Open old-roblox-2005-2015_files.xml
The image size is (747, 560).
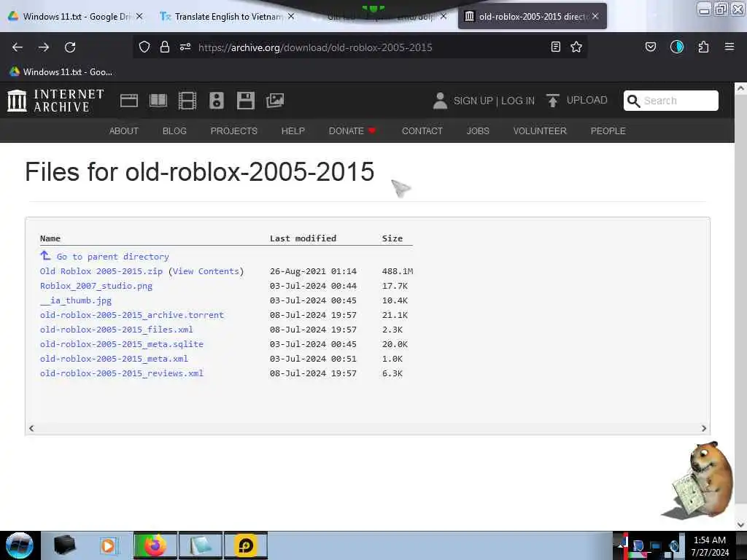(x=117, y=330)
